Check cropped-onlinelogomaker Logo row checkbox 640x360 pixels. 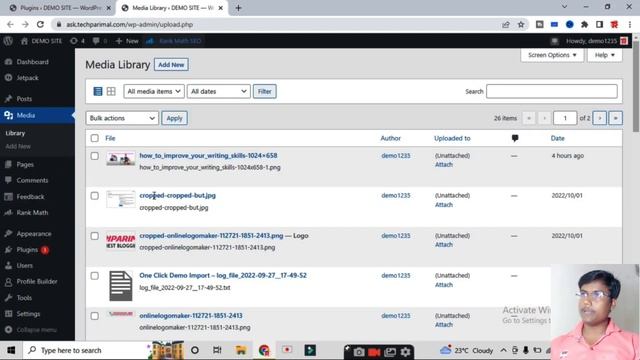tap(95, 236)
